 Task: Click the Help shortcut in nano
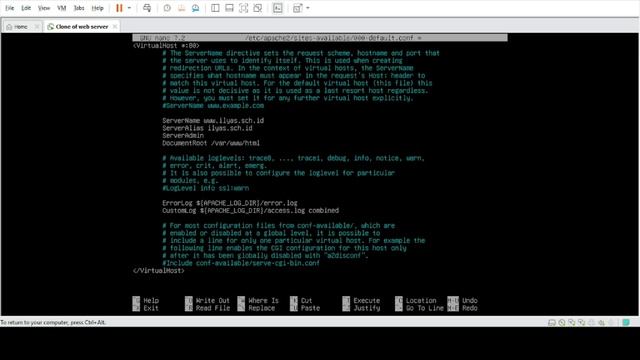tap(146, 300)
